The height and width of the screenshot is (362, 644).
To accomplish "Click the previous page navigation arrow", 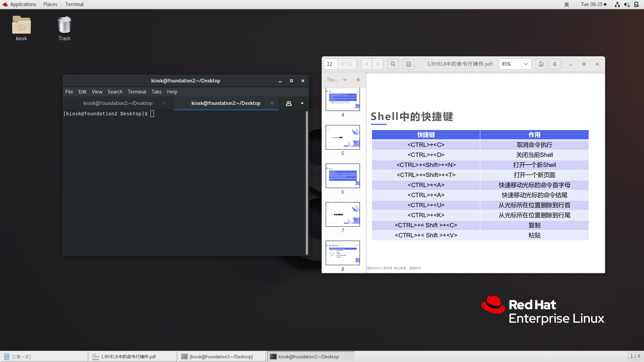I will pos(366,64).
